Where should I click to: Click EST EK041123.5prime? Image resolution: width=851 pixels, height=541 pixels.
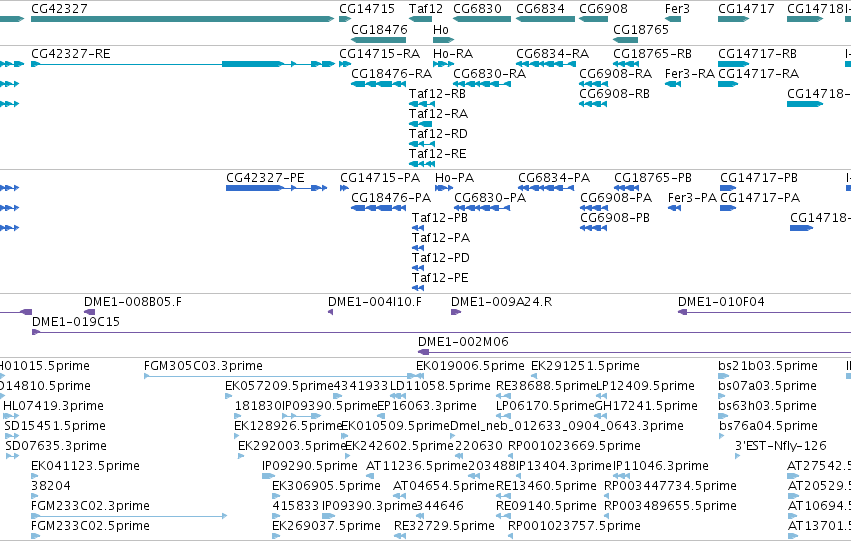point(85,466)
